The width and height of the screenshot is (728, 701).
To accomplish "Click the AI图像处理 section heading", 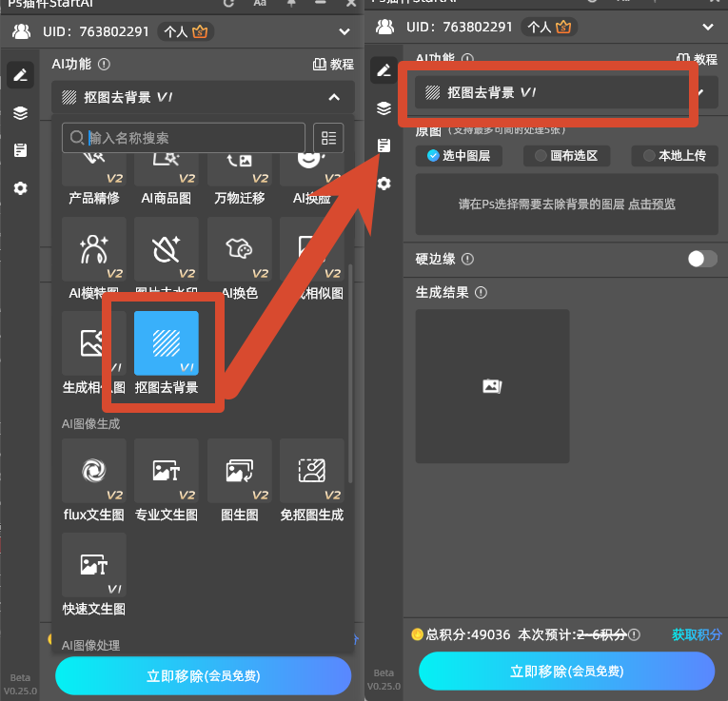I will pos(91,645).
